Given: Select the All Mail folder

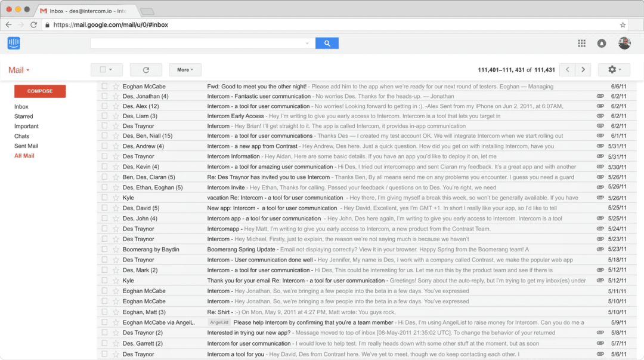Looking at the screenshot, I should [24, 156].
